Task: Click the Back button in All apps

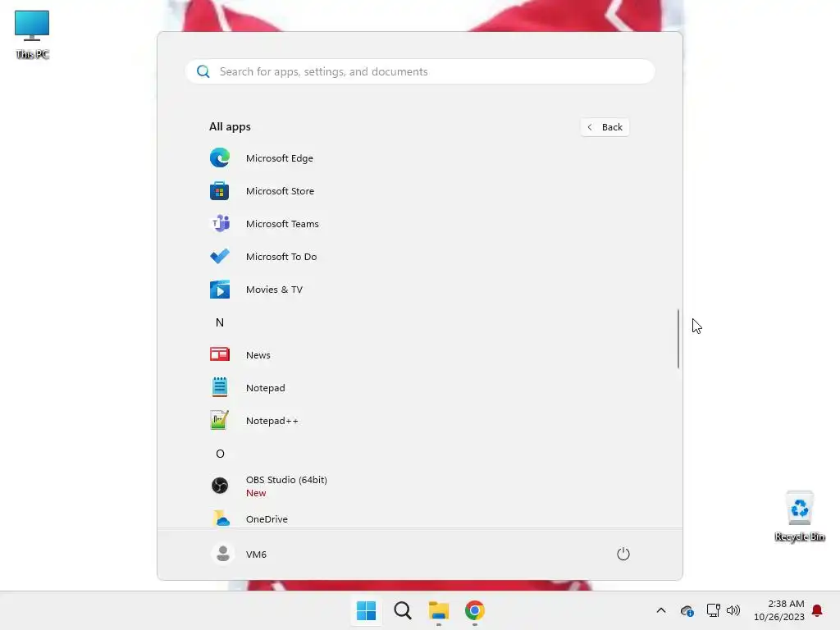Action: click(605, 127)
